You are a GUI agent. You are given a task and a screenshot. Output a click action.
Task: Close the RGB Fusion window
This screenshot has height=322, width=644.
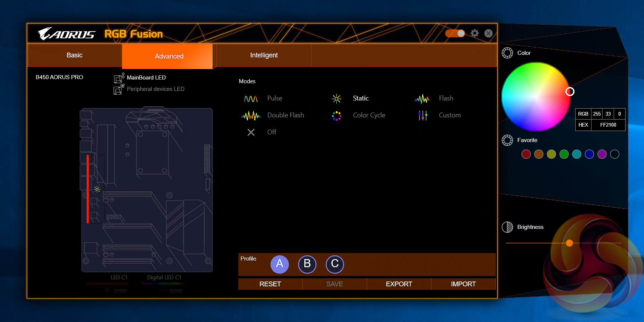[x=488, y=33]
